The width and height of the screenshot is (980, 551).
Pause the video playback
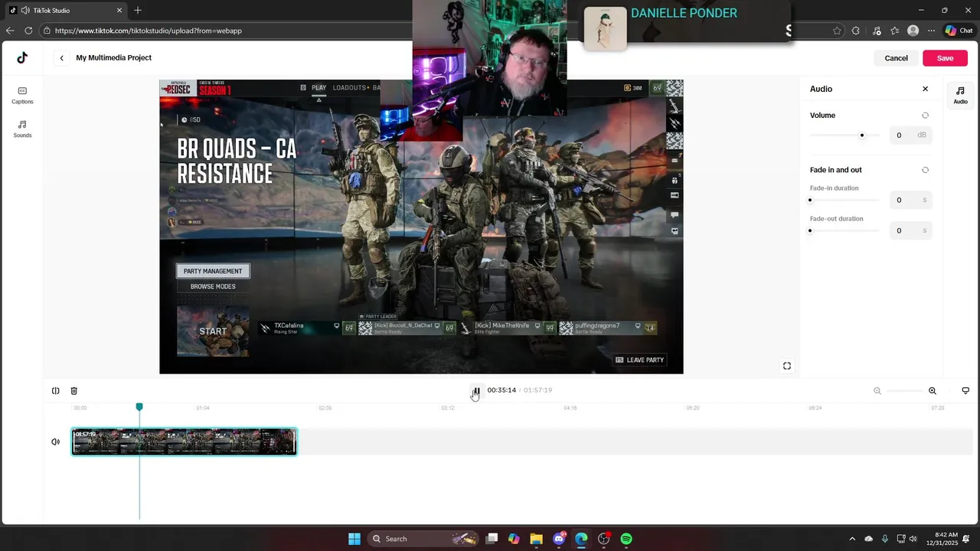pyautogui.click(x=475, y=391)
